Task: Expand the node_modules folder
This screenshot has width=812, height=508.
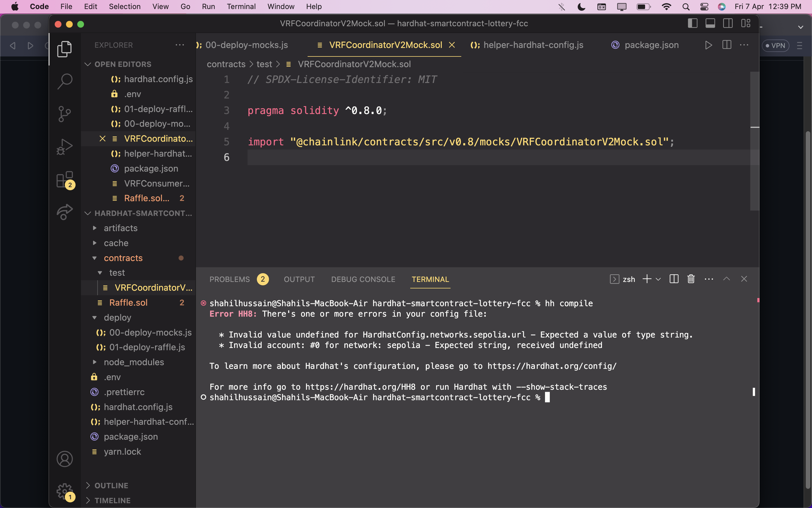Action: pos(95,362)
